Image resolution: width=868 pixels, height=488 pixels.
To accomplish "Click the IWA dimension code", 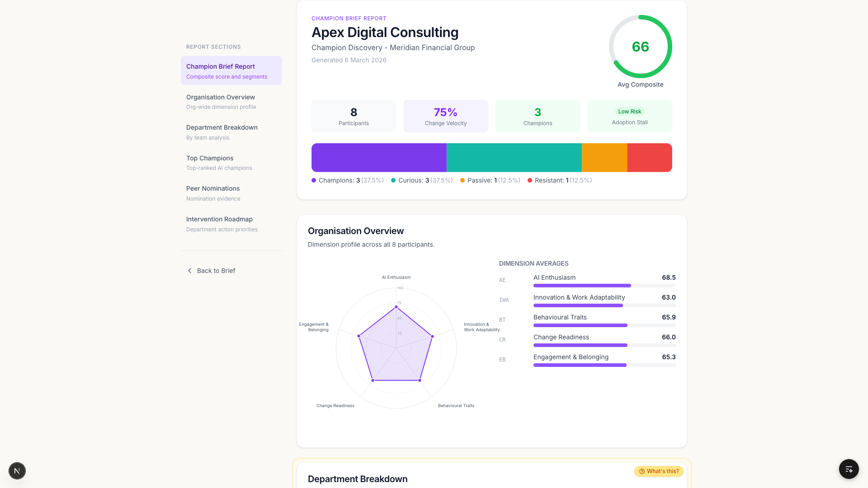I will click(x=504, y=300).
